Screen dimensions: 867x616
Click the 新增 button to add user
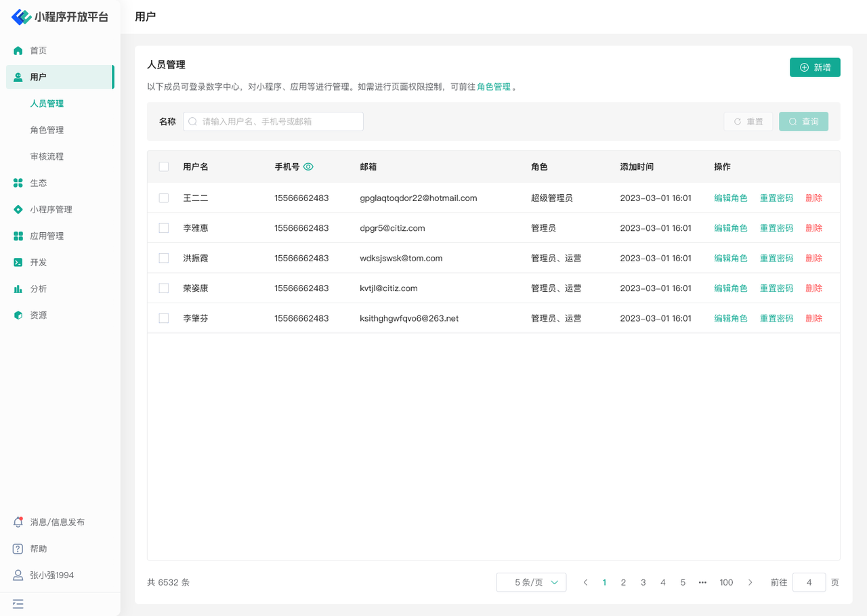point(815,68)
